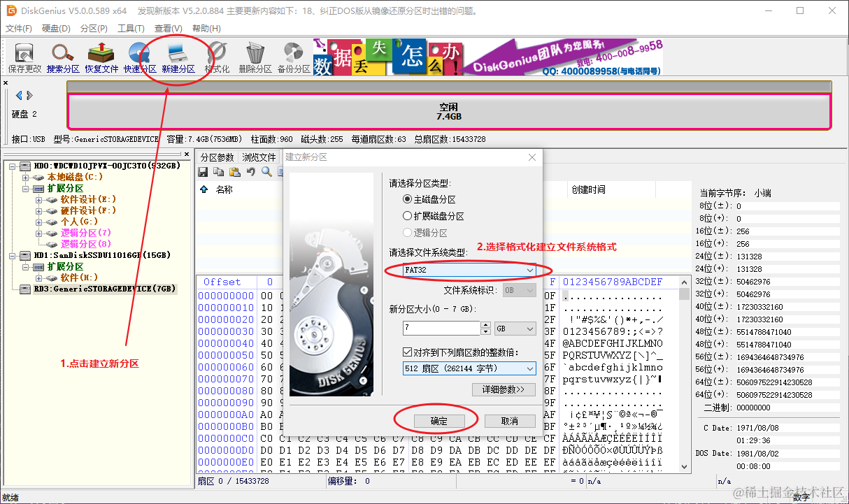Toggle the 对齐到下列扇区数的整数倍 checkbox

(408, 352)
